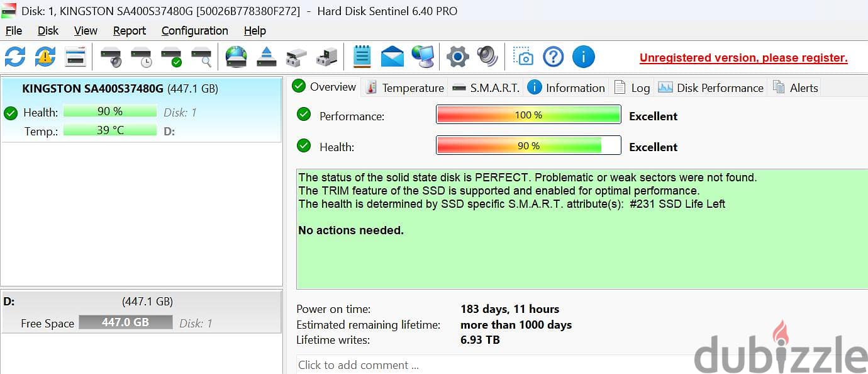868x374 pixels.
Task: Click the disk with green checkmark test icon
Action: coord(172,57)
